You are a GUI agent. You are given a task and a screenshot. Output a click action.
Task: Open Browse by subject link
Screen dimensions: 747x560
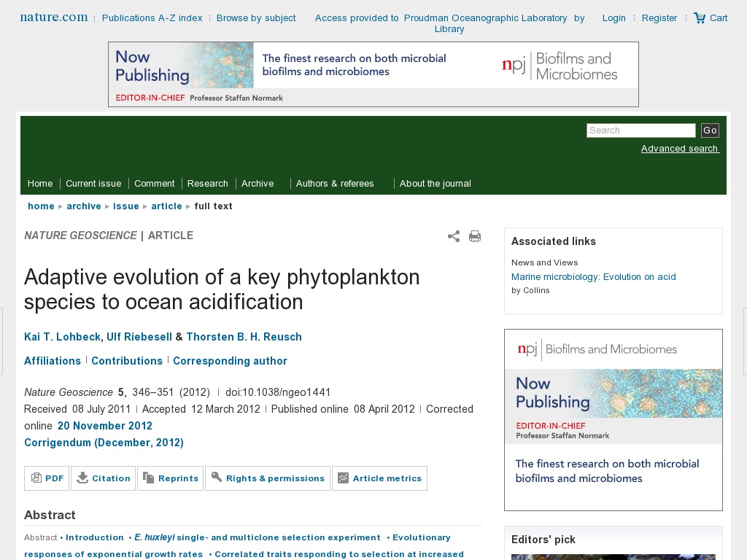point(256,18)
